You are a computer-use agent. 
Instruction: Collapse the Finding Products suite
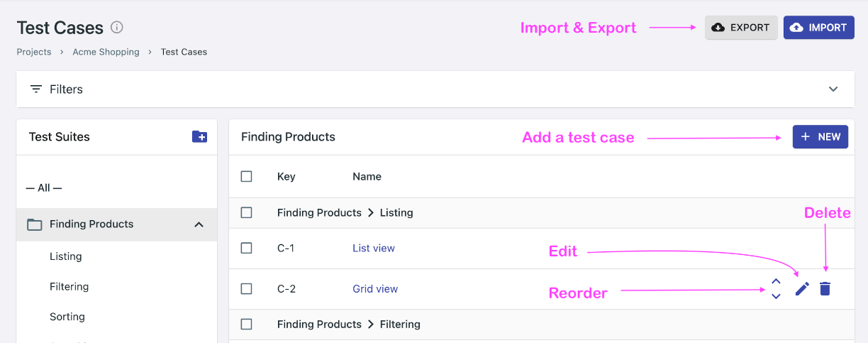point(199,224)
